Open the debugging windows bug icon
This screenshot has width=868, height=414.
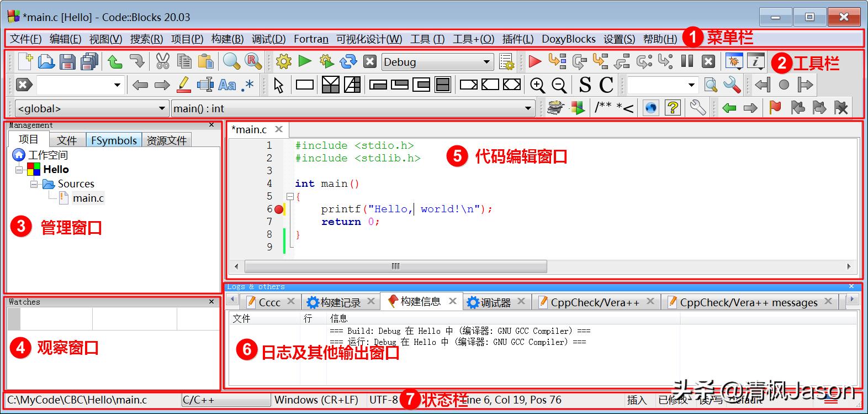coord(734,61)
